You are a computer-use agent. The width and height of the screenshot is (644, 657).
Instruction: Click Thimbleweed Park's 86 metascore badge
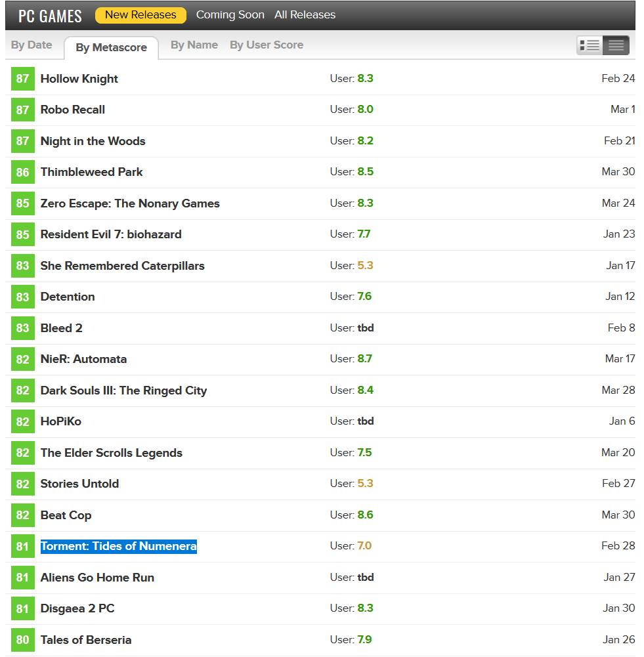coord(22,172)
